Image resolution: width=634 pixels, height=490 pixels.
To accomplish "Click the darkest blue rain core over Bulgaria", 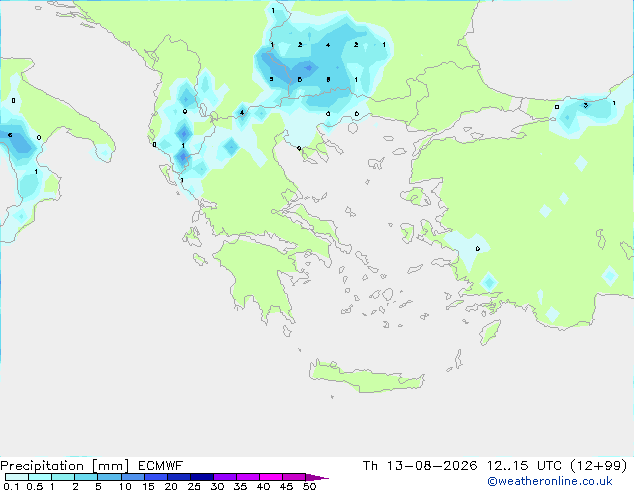I will [x=309, y=68].
